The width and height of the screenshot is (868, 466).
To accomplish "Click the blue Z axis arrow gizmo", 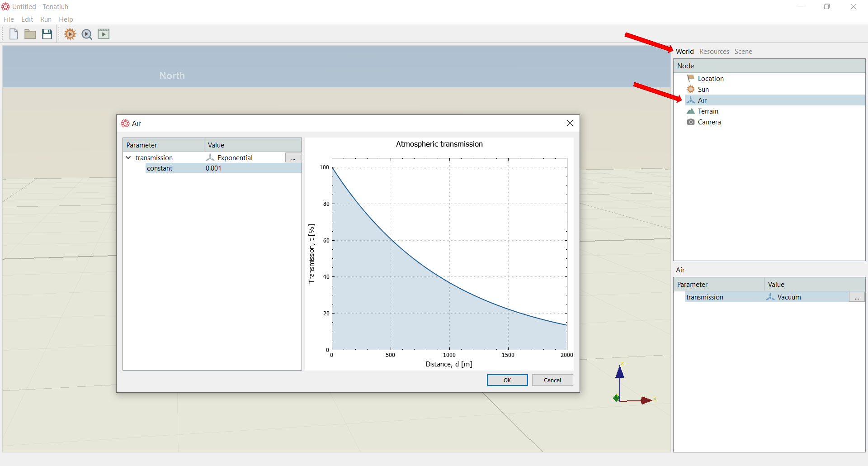I will (620, 372).
